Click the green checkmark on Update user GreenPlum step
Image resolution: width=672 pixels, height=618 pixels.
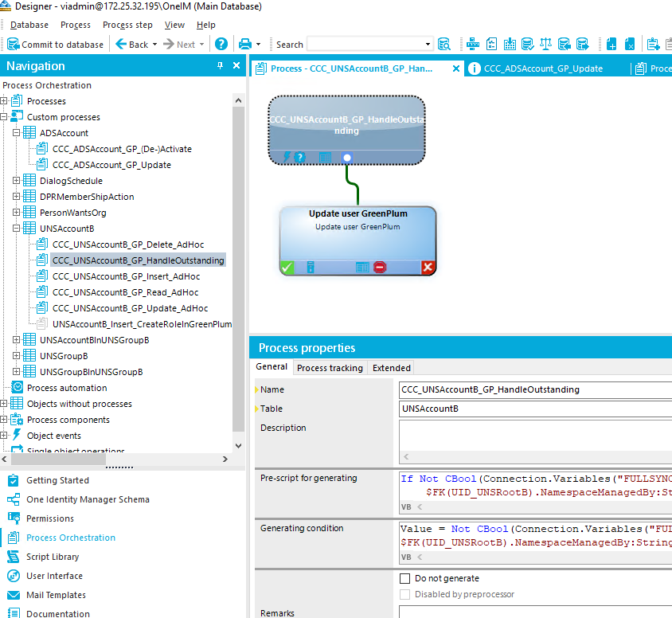(x=287, y=268)
